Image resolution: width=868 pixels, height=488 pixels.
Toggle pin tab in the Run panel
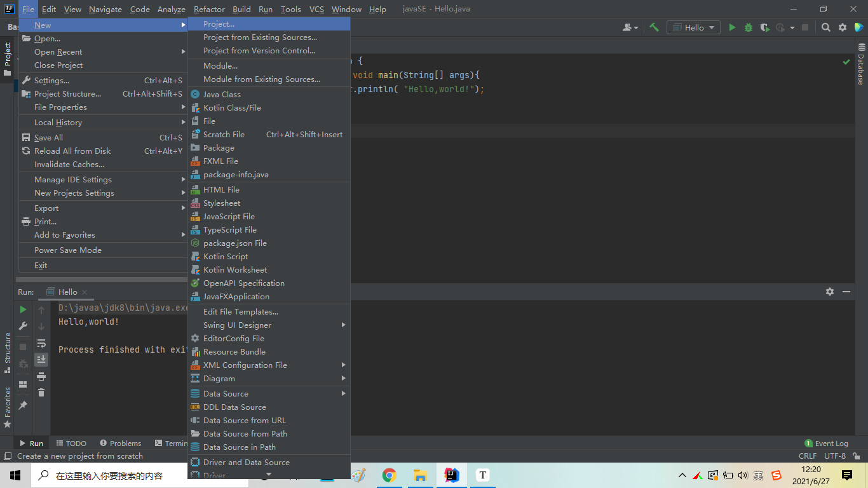click(23, 405)
